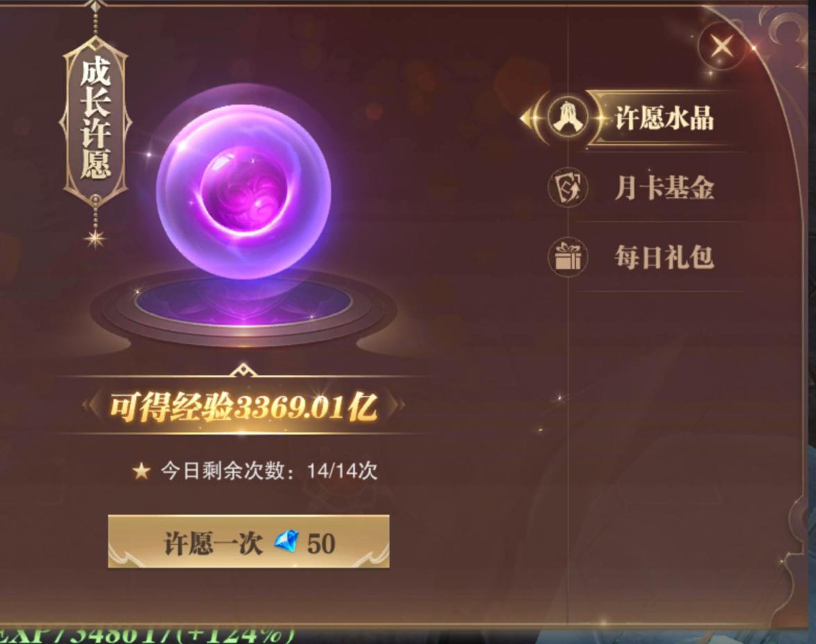Click the 成长许愿 vertical title banner
This screenshot has height=644, width=816.
coord(95,121)
